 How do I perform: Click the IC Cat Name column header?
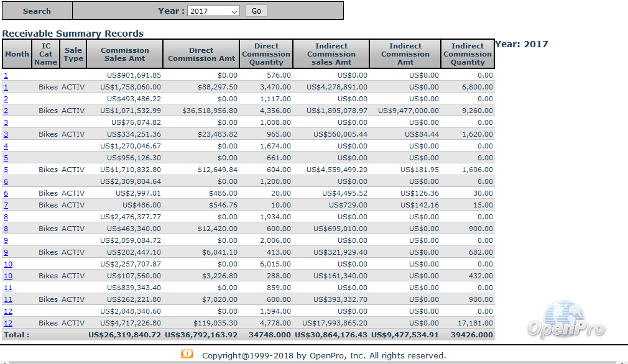coord(46,54)
